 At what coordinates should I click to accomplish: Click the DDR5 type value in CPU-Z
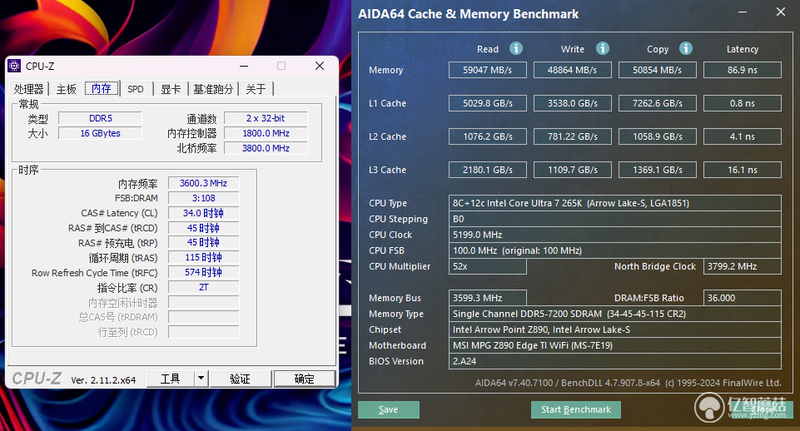(100, 118)
